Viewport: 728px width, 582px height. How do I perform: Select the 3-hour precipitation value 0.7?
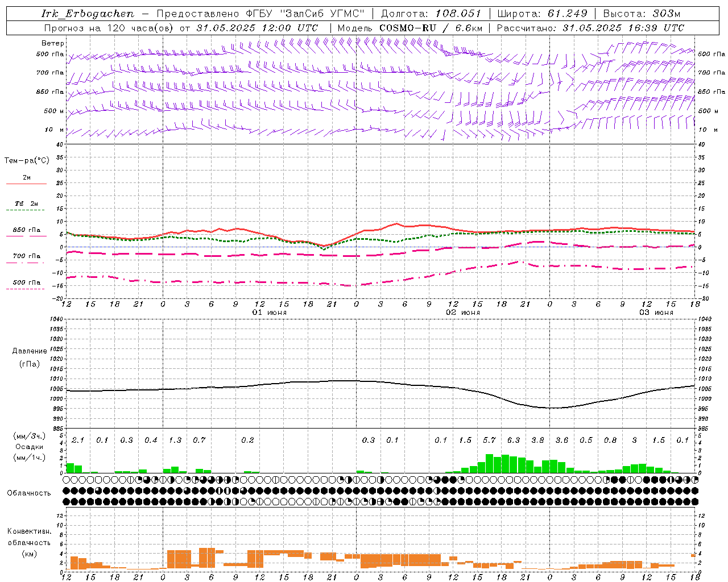pos(199,440)
